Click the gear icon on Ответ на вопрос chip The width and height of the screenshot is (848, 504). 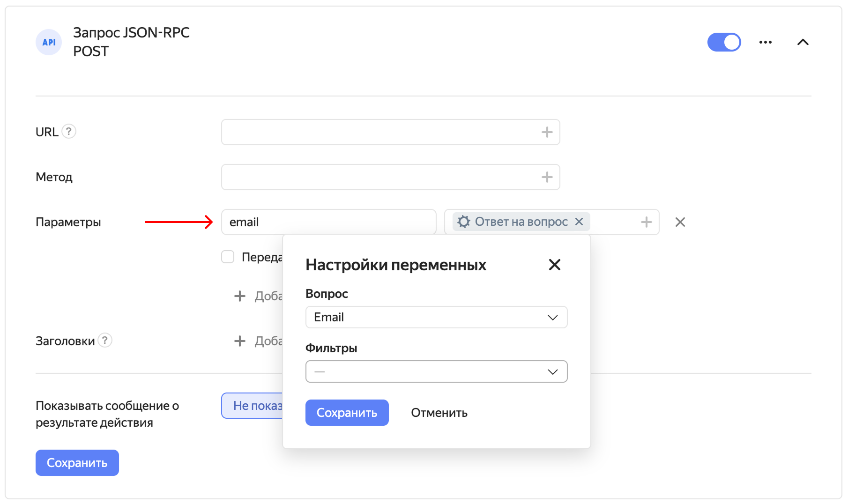[x=464, y=222]
